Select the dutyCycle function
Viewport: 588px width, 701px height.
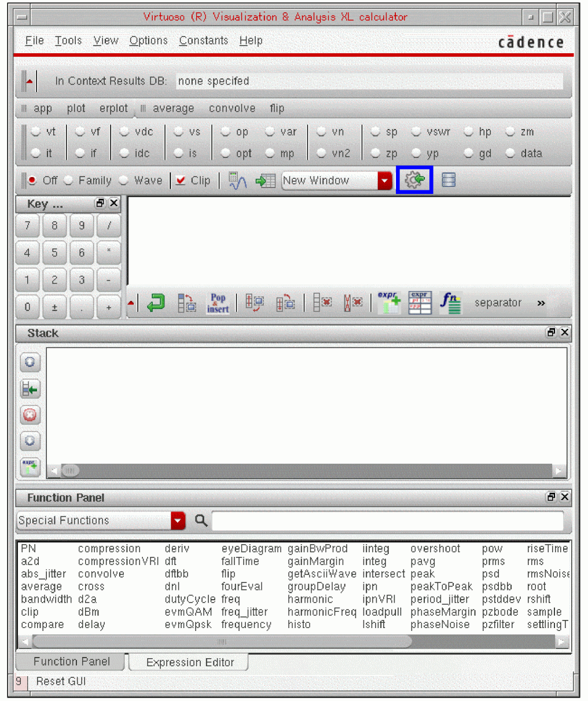190,599
